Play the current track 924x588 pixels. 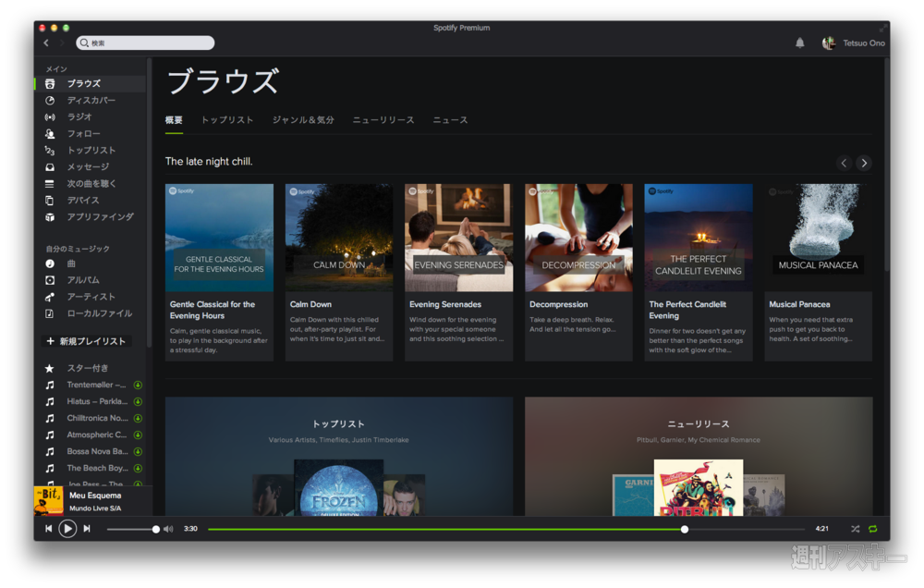tap(67, 529)
